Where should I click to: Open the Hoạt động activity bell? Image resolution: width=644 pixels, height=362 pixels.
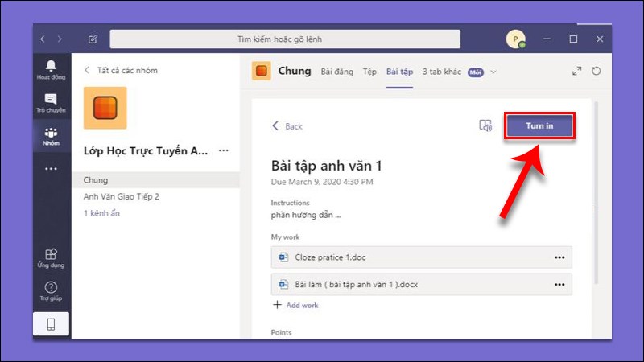(x=51, y=70)
